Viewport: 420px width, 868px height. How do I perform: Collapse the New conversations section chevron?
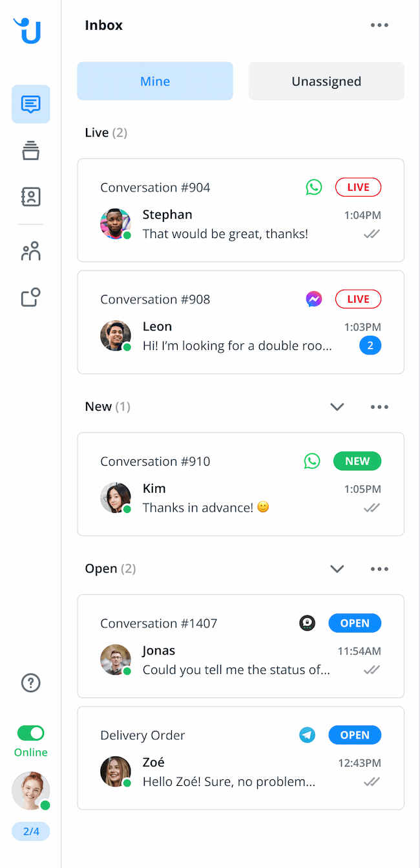337,407
